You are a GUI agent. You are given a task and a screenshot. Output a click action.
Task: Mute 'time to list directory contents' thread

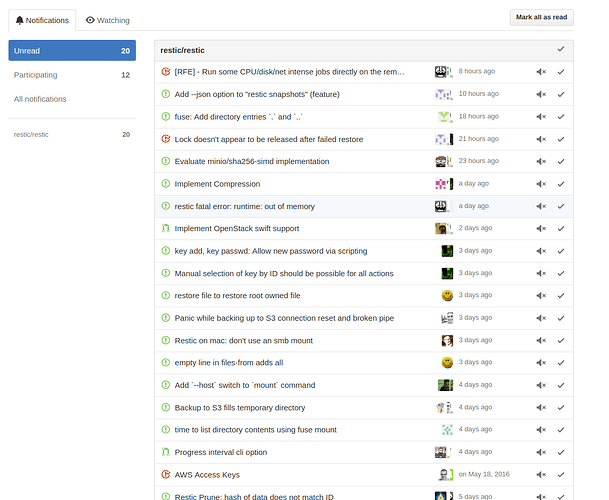tap(541, 430)
